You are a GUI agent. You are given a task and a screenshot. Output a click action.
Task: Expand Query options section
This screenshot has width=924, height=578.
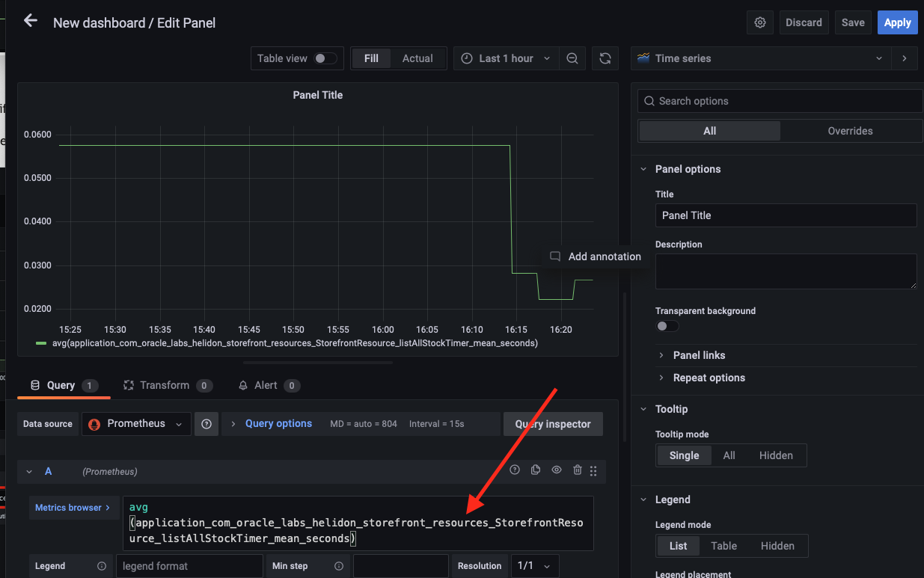pyautogui.click(x=278, y=424)
